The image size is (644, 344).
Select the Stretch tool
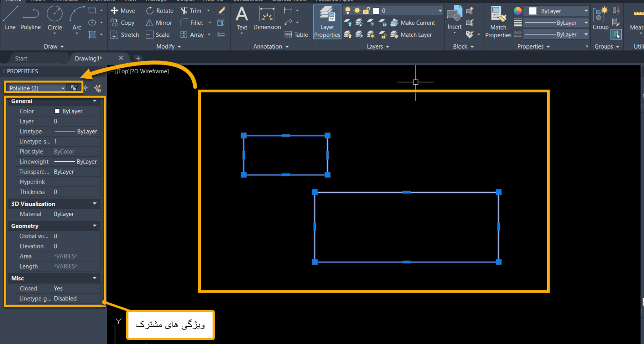(x=125, y=35)
